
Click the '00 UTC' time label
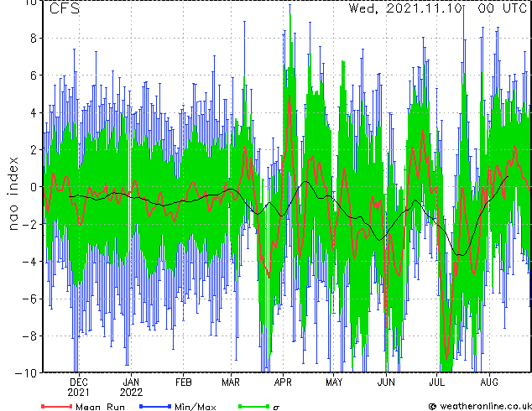pyautogui.click(x=502, y=8)
